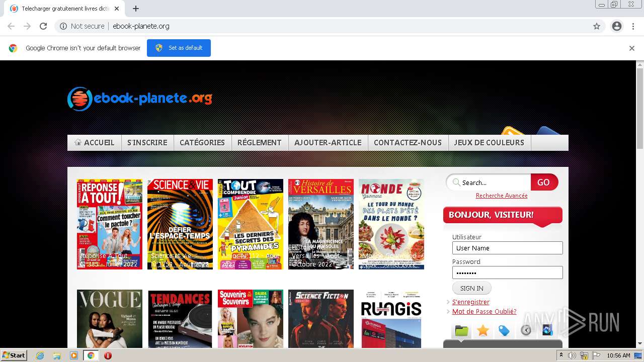Open the Windows Start menu
Image resolution: width=644 pixels, height=362 pixels.
click(x=14, y=355)
